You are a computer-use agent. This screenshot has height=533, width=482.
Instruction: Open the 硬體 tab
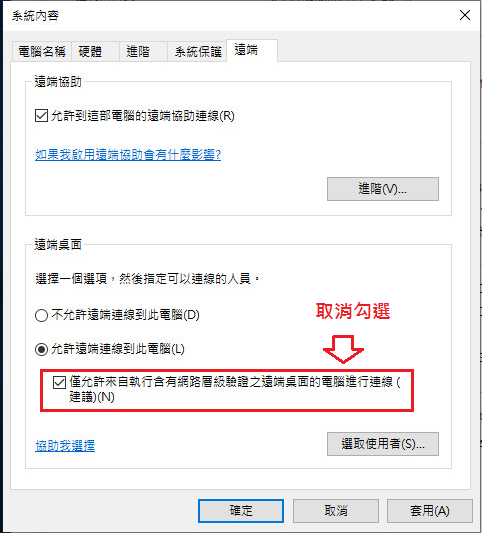pos(95,52)
